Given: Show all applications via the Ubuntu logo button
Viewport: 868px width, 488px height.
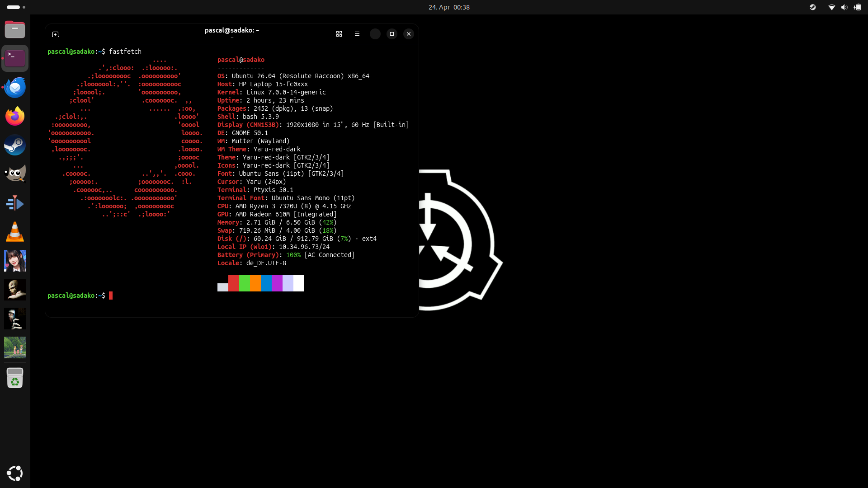Looking at the screenshot, I should point(15,473).
